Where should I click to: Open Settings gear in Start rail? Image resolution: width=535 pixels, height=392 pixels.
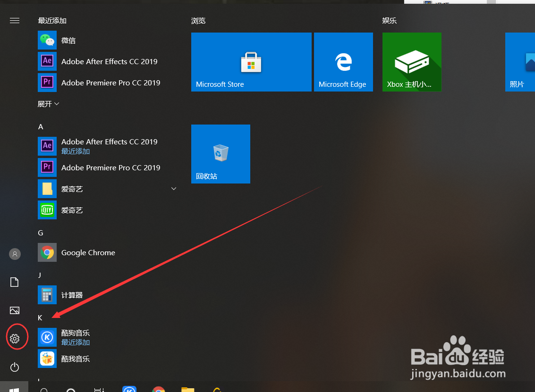click(x=15, y=339)
